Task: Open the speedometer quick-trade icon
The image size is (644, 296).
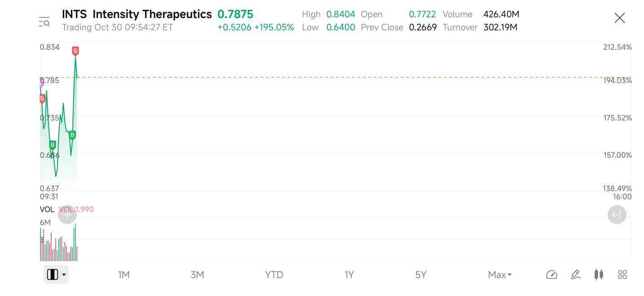Action: pos(551,274)
